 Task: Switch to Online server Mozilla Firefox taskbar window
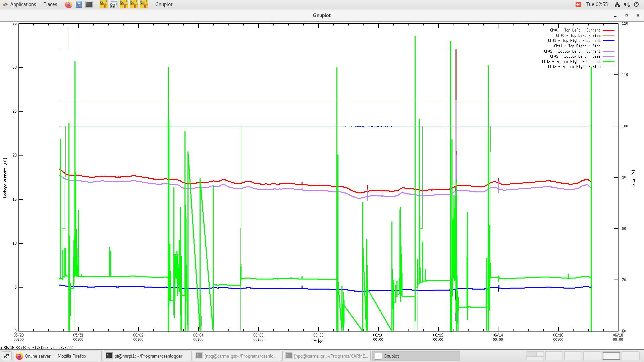[x=57, y=356]
